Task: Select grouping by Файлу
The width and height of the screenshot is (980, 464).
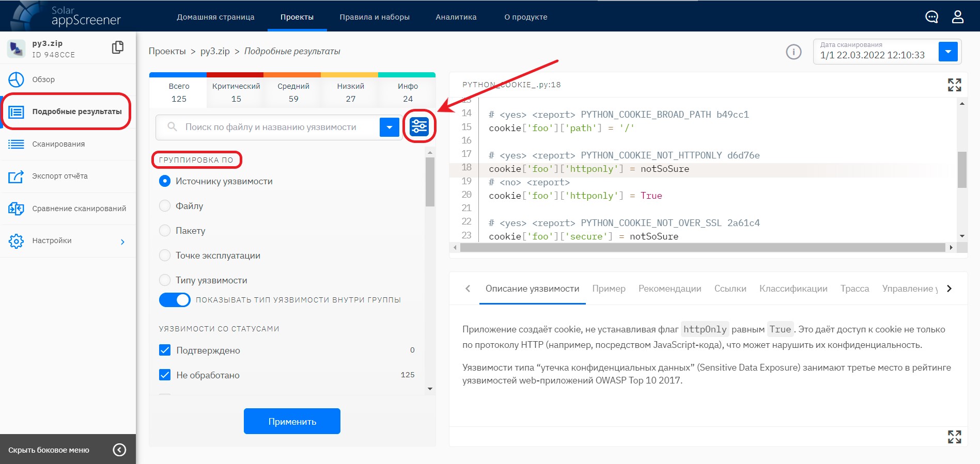Action: 165,206
